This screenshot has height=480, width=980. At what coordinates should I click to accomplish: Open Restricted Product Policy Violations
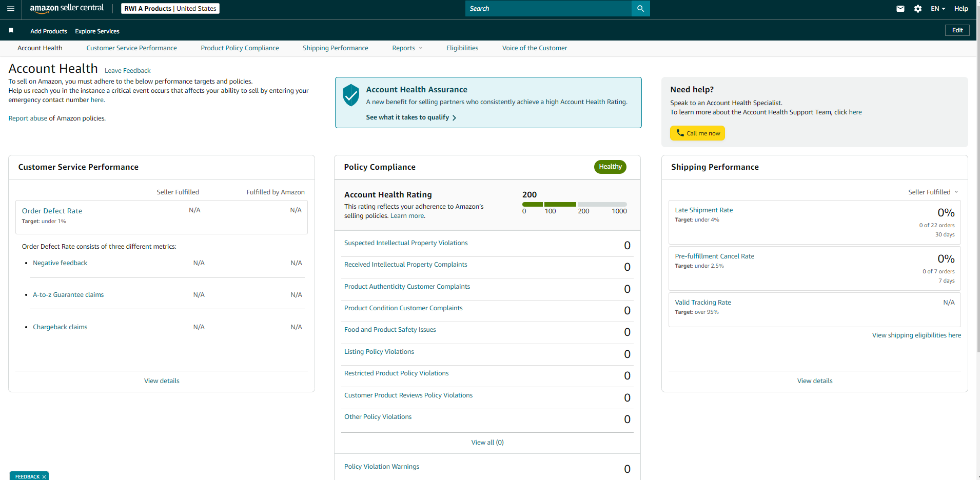[397, 373]
